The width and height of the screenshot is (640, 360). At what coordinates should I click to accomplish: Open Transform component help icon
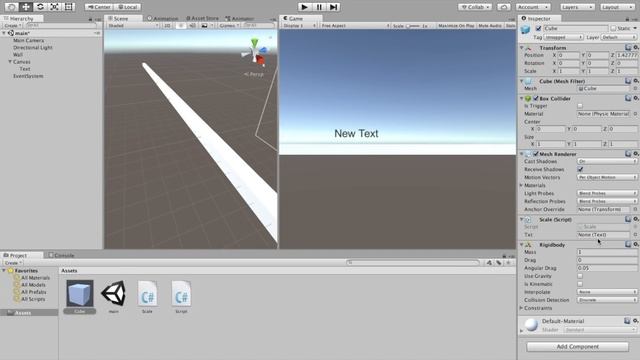pyautogui.click(x=628, y=48)
